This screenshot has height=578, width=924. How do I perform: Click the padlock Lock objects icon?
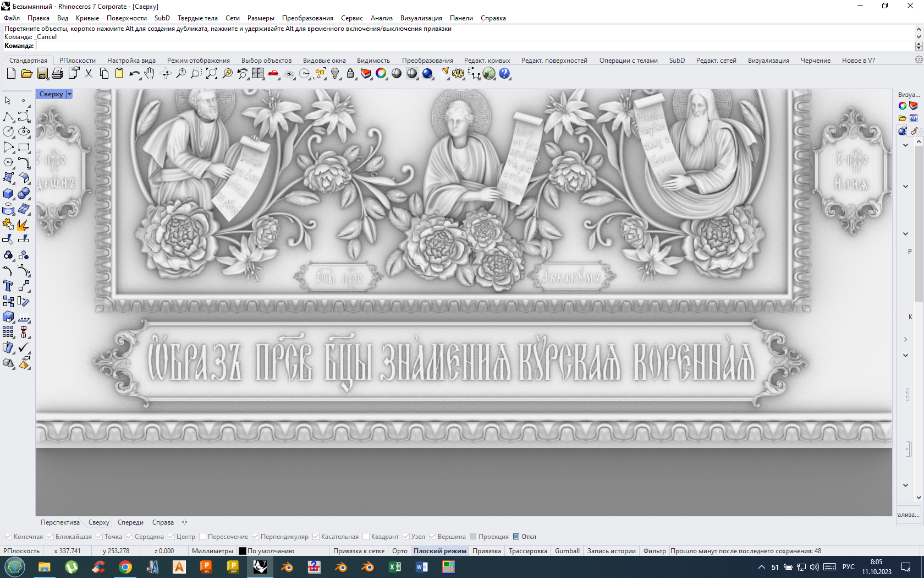(350, 73)
